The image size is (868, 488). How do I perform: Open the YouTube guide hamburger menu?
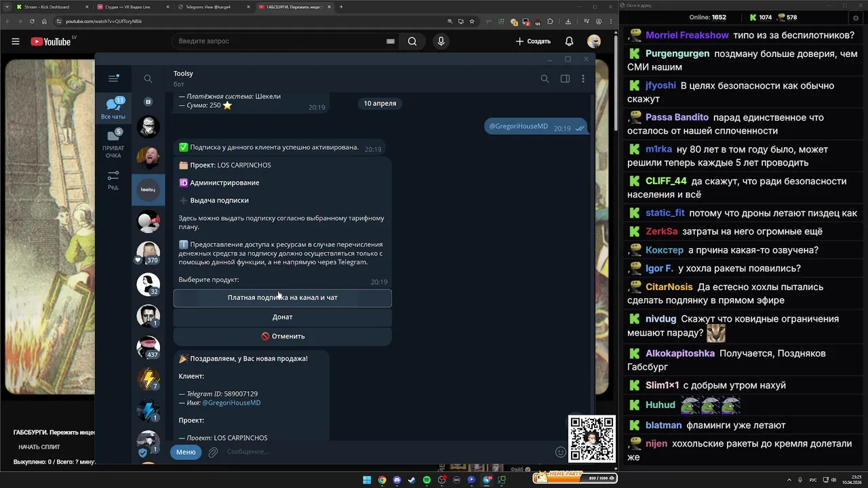(x=16, y=41)
